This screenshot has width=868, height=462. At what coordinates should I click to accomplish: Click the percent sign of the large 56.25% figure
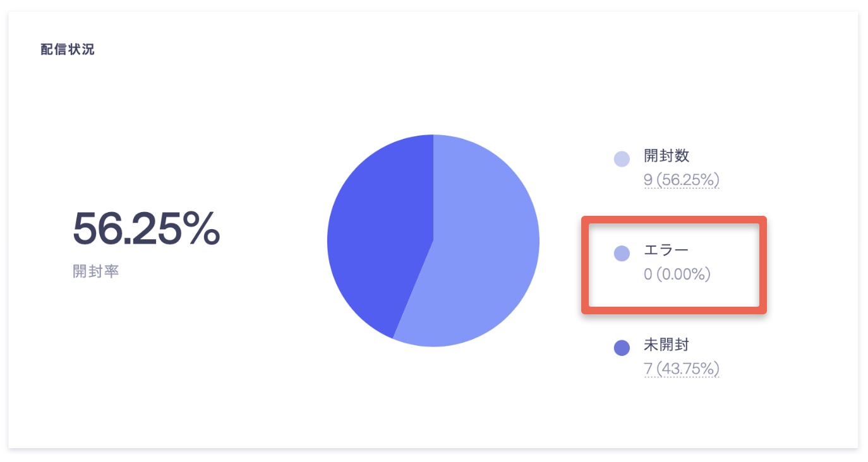201,228
